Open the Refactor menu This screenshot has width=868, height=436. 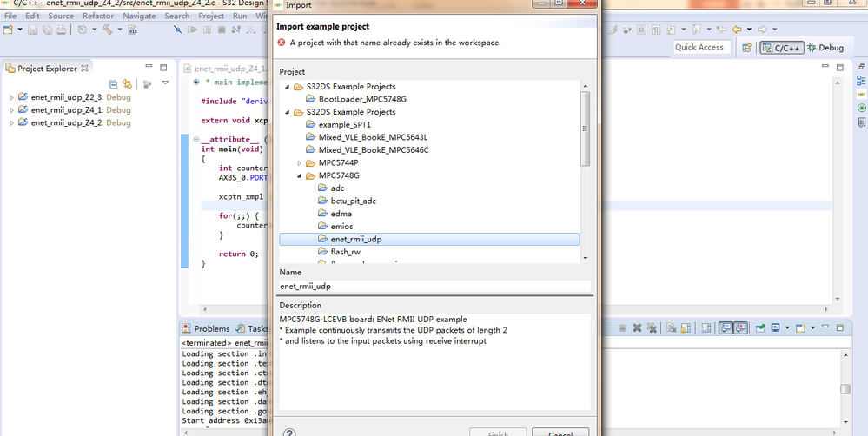tap(98, 16)
